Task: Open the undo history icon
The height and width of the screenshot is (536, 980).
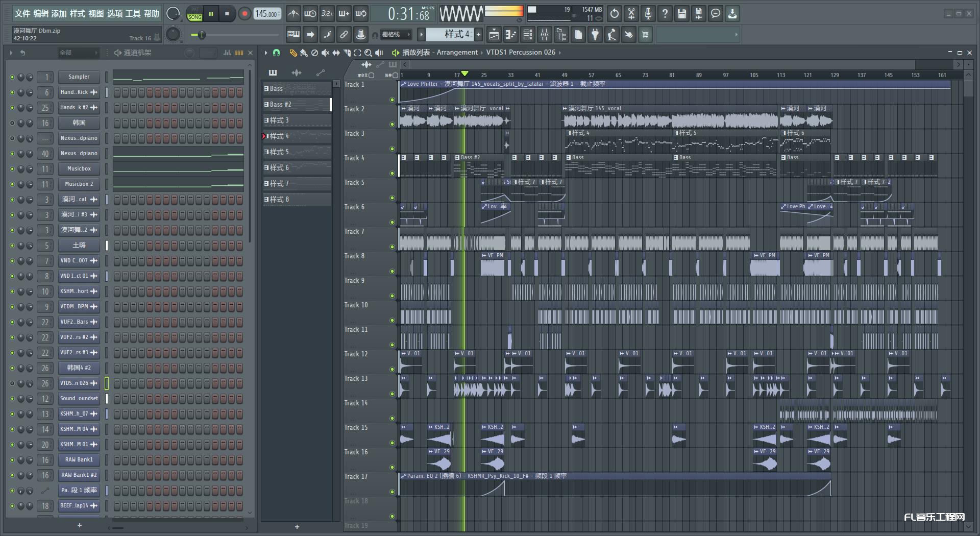Action: (x=615, y=14)
